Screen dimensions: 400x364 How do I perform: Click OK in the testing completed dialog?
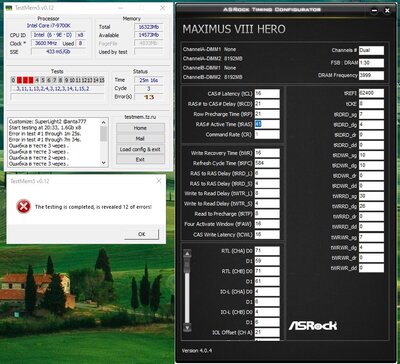(141, 234)
